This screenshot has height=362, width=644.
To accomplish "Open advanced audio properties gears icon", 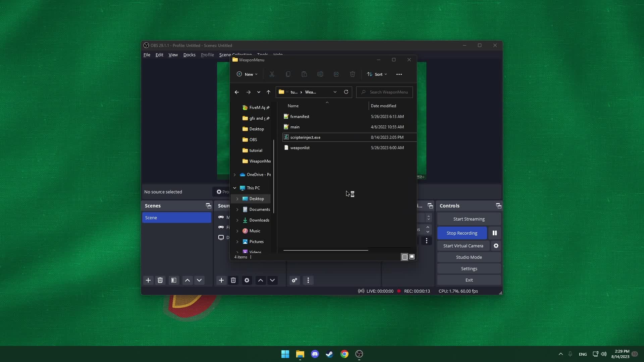I will pos(294,280).
